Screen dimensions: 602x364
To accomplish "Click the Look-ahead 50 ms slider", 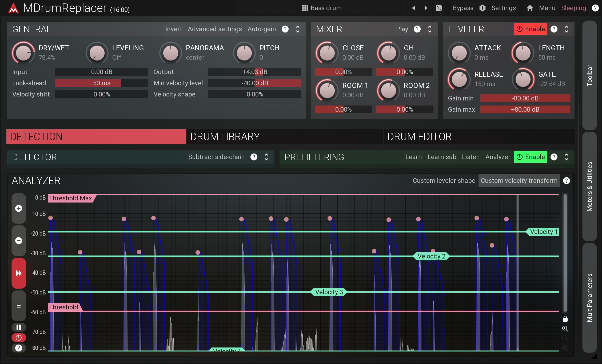I will (102, 83).
